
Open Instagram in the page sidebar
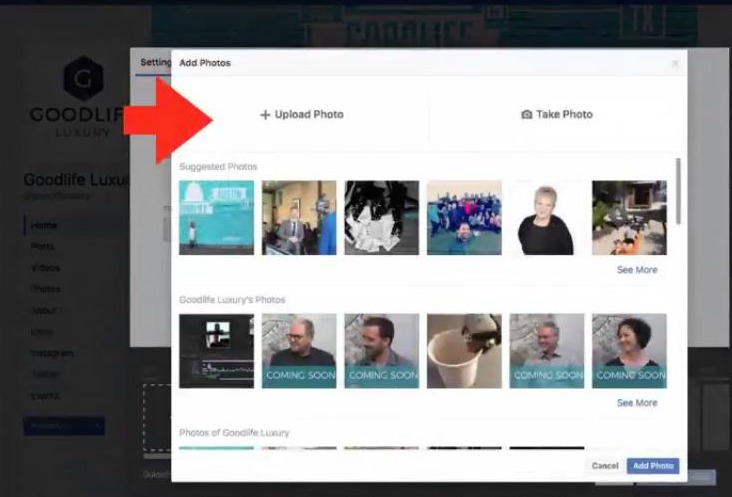point(52,353)
